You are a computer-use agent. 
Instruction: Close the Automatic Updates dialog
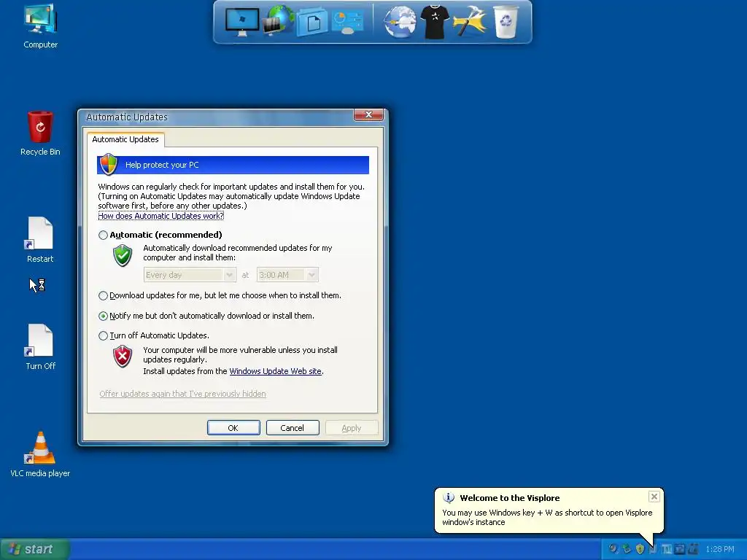click(368, 114)
